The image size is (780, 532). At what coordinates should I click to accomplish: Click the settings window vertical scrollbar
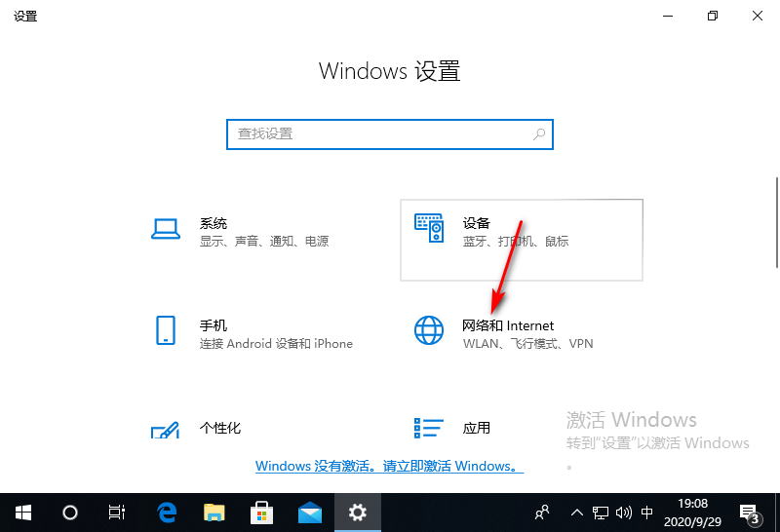coord(776,222)
